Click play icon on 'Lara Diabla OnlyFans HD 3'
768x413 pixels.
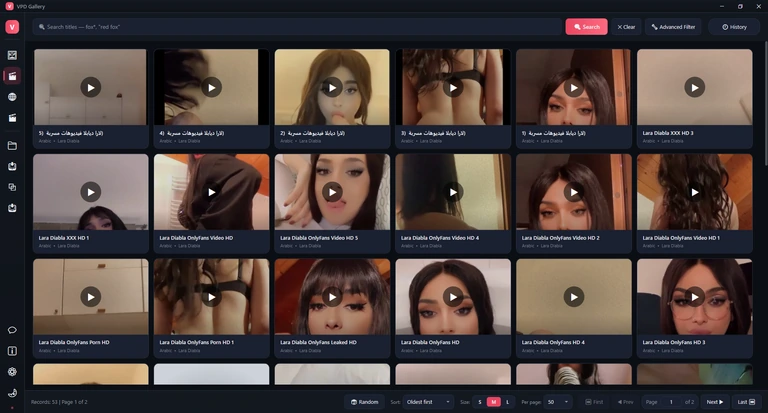(x=695, y=297)
